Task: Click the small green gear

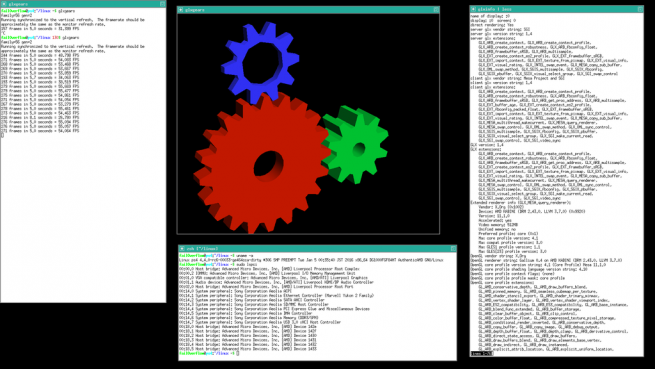Action: click(355, 145)
